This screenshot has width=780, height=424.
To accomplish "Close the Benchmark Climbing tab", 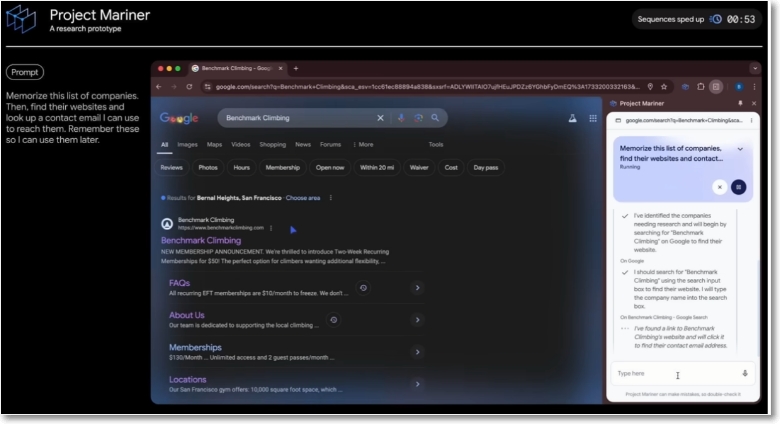I will click(x=281, y=68).
